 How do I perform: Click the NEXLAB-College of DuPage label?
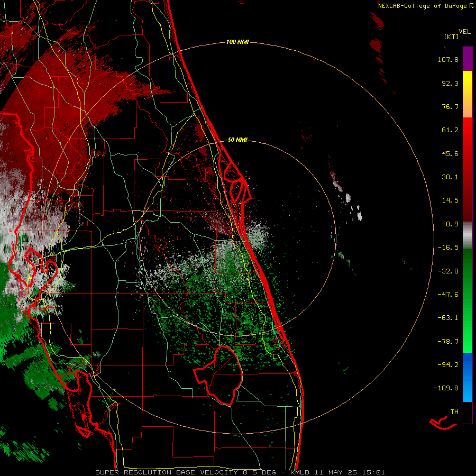click(424, 6)
